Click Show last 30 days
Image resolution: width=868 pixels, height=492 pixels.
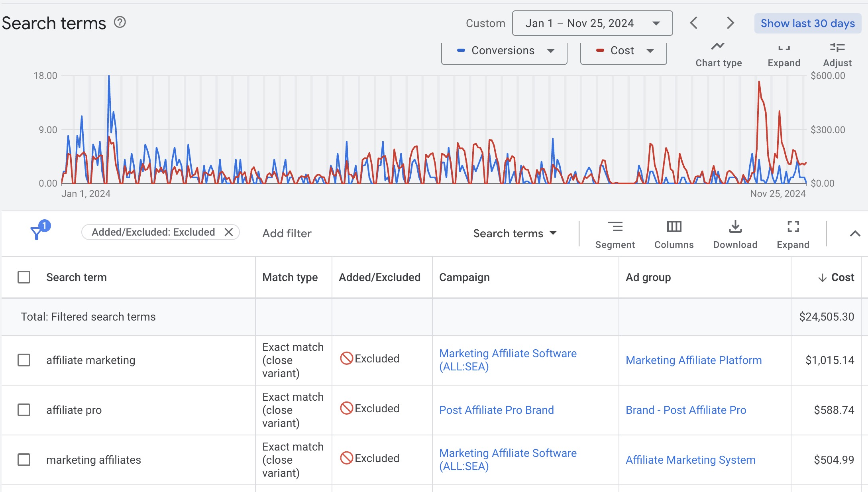coord(807,23)
